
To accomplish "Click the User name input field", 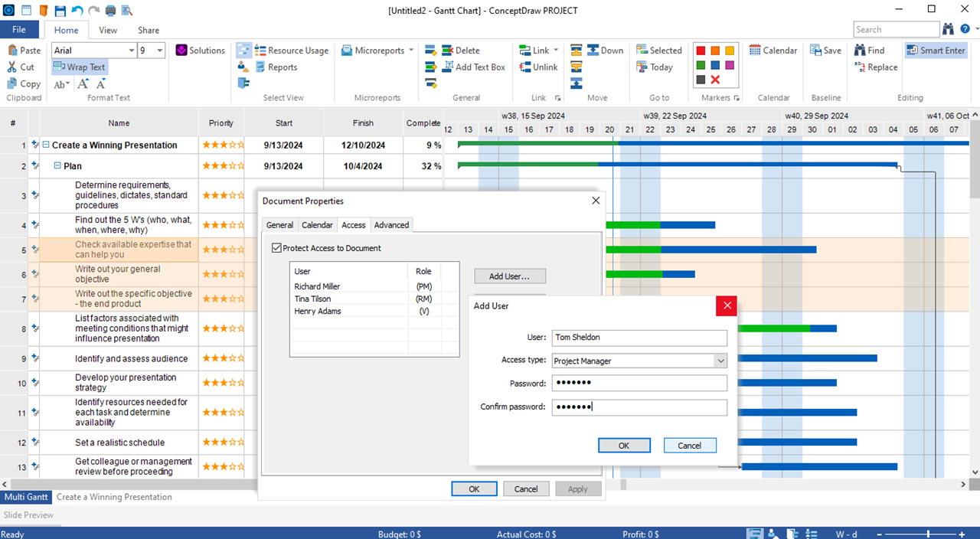I will pyautogui.click(x=639, y=338).
